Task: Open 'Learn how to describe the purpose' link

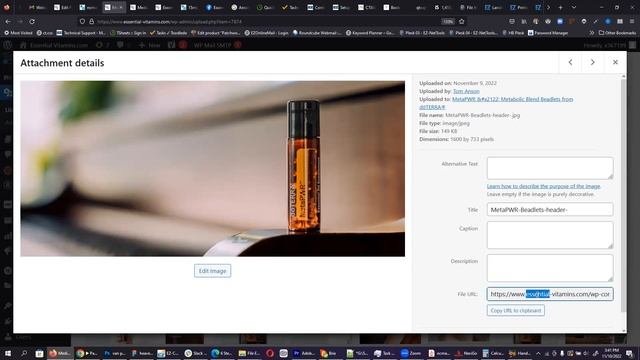Action: tap(543, 186)
